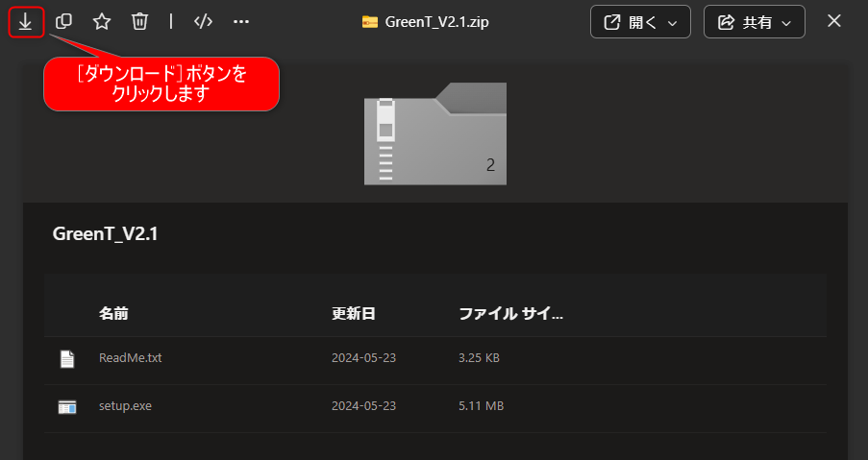Viewport: 868px width, 460px height.
Task: Expand the 開く dropdown chevron
Action: [x=672, y=22]
